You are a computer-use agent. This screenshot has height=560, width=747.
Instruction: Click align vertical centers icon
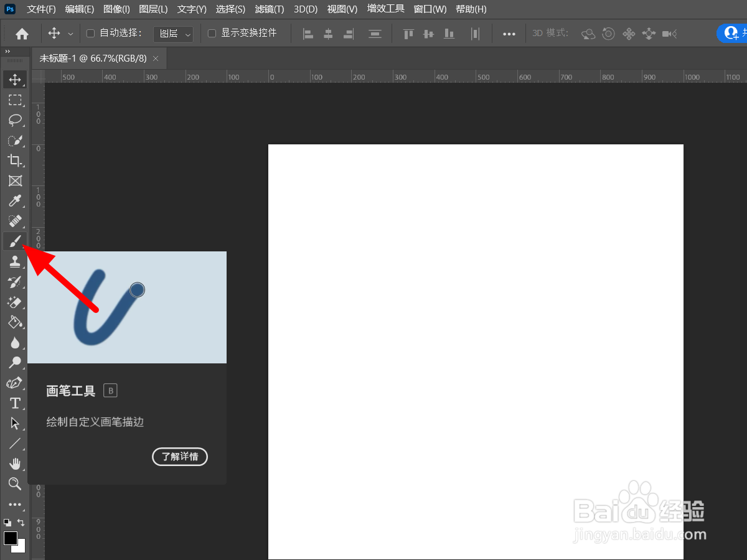click(428, 34)
